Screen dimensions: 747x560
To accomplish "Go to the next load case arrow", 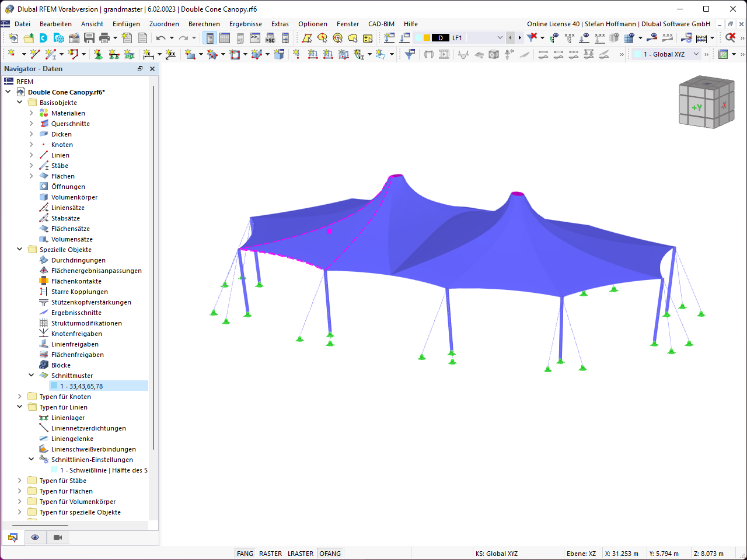I will (x=519, y=38).
